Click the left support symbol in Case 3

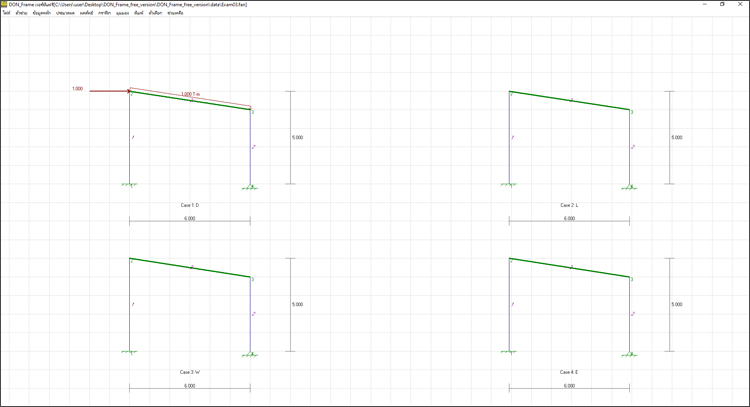tap(129, 352)
